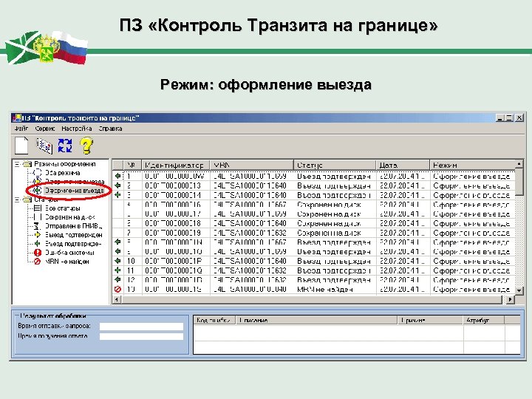Sort table by Статус column header

(335, 166)
